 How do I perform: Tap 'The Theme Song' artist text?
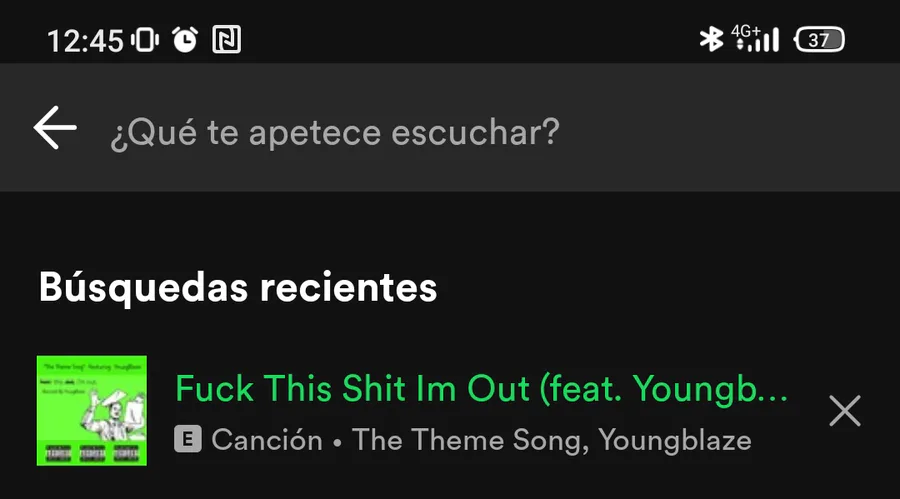[x=470, y=440]
